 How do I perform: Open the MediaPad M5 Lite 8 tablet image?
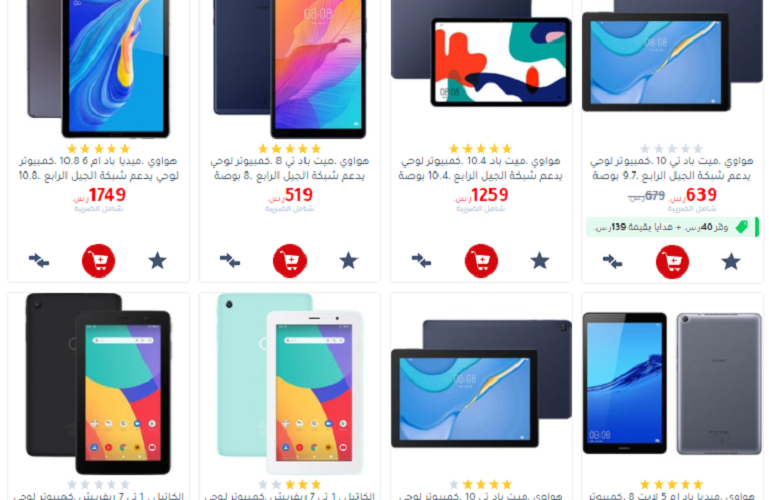[672, 384]
